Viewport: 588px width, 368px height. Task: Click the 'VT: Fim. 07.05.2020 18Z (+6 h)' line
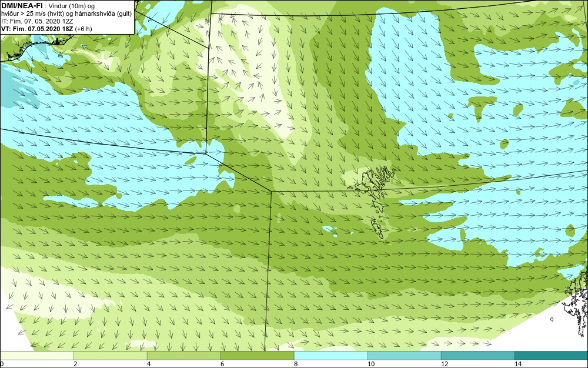[46, 29]
